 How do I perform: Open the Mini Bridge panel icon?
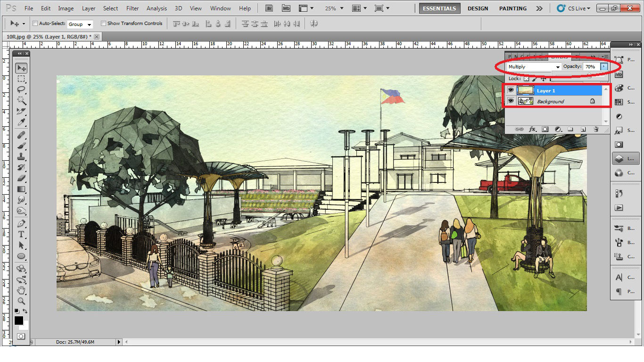tap(286, 8)
